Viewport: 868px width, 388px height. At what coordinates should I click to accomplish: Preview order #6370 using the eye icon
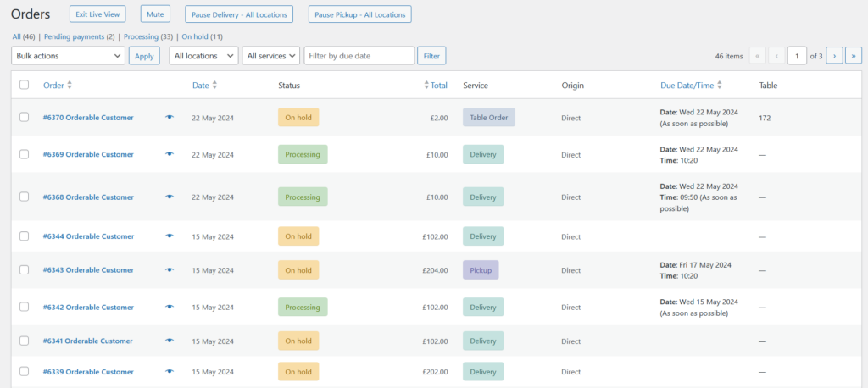170,118
